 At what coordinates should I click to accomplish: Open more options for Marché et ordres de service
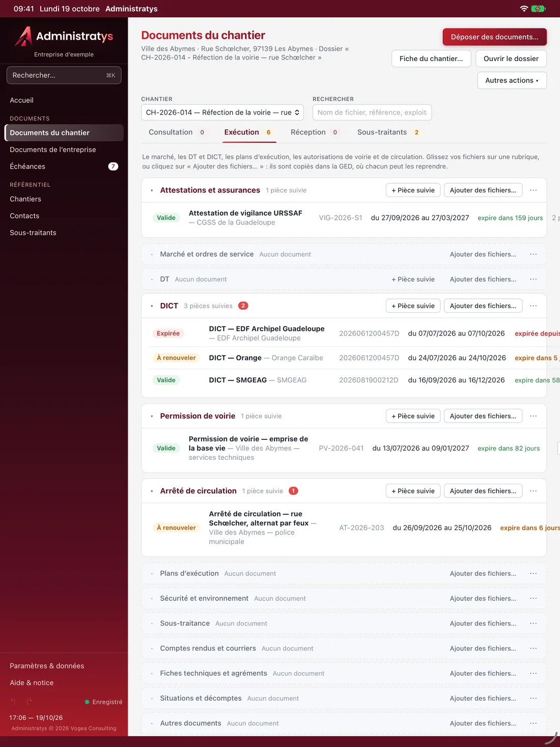point(534,254)
